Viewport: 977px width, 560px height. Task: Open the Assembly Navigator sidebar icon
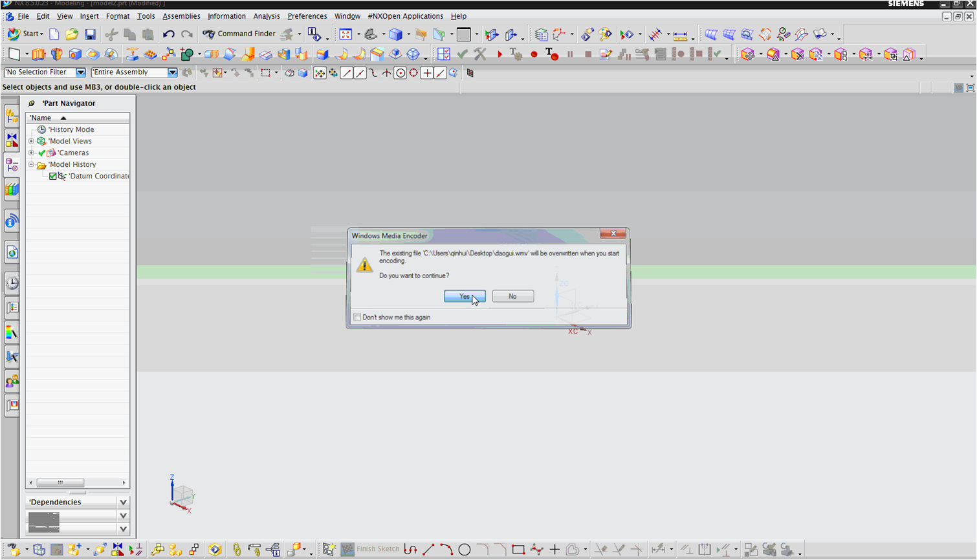[12, 116]
